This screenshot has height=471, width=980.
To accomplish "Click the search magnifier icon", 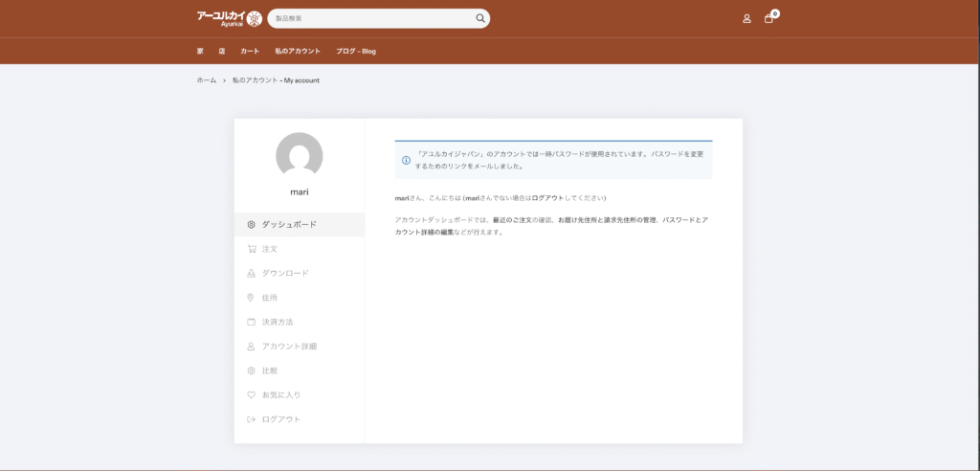I will click(x=480, y=18).
